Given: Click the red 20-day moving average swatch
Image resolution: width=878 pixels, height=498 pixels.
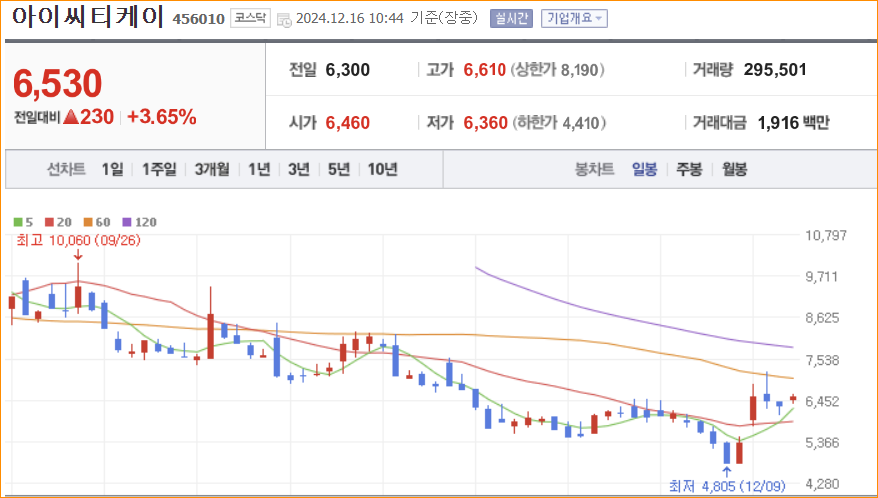Looking at the screenshot, I should pyautogui.click(x=49, y=222).
